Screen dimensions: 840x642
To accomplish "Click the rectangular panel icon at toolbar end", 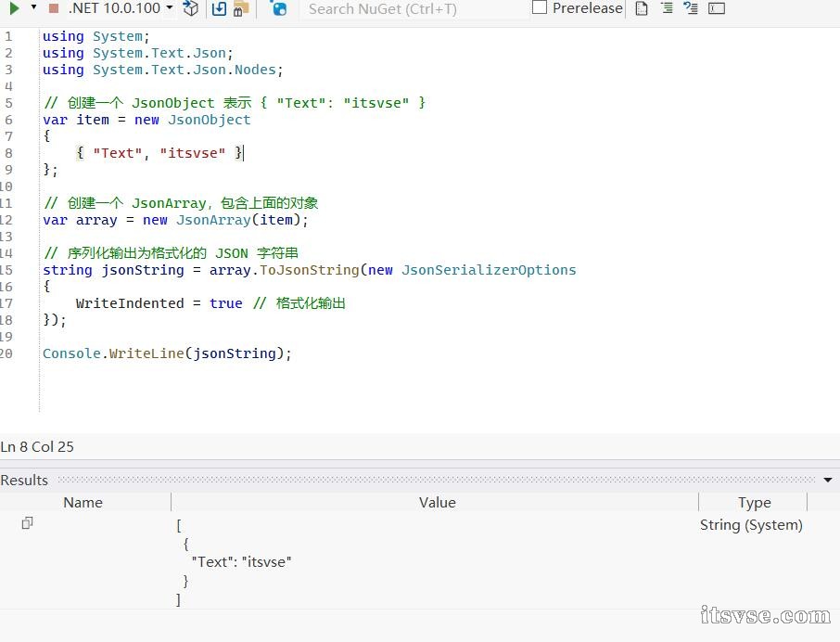I will [717, 8].
